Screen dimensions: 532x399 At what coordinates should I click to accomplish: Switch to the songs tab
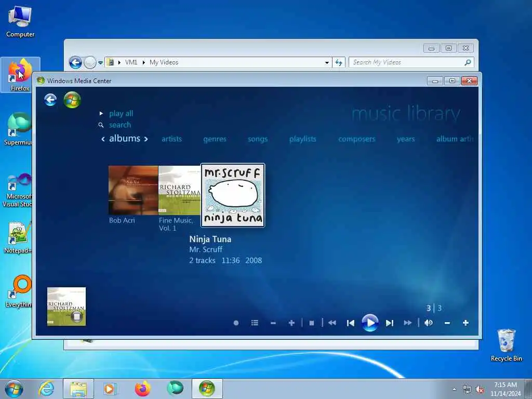click(258, 139)
